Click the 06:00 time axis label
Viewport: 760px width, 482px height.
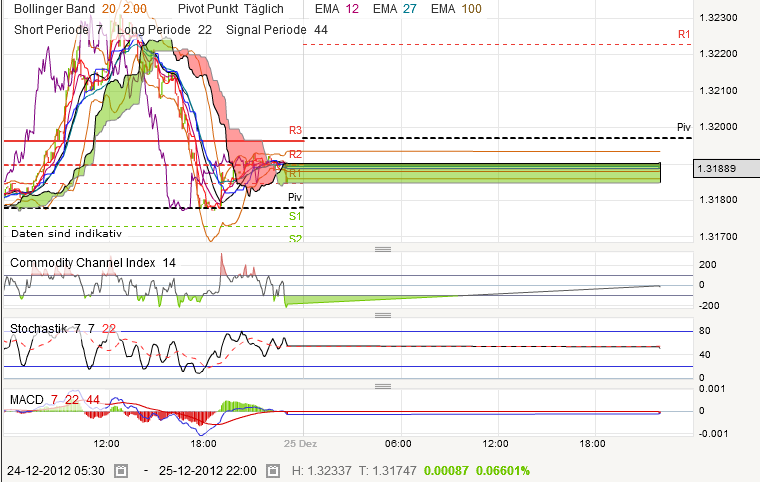click(398, 444)
